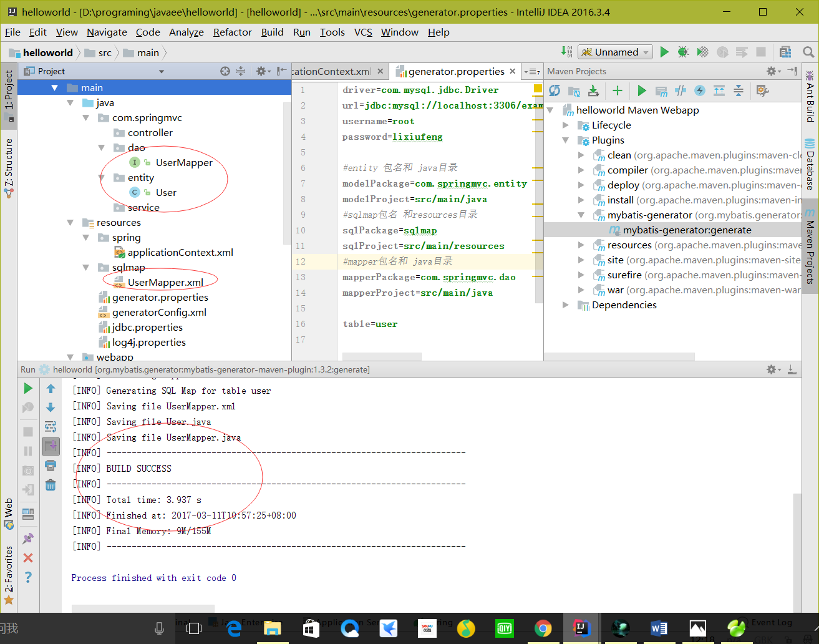819x644 pixels.
Task: Open Run panel gear settings menu
Action: point(773,369)
